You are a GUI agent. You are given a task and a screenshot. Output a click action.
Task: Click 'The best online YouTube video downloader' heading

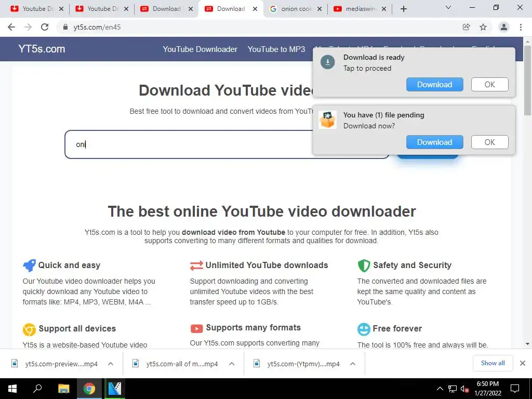pyautogui.click(x=262, y=211)
